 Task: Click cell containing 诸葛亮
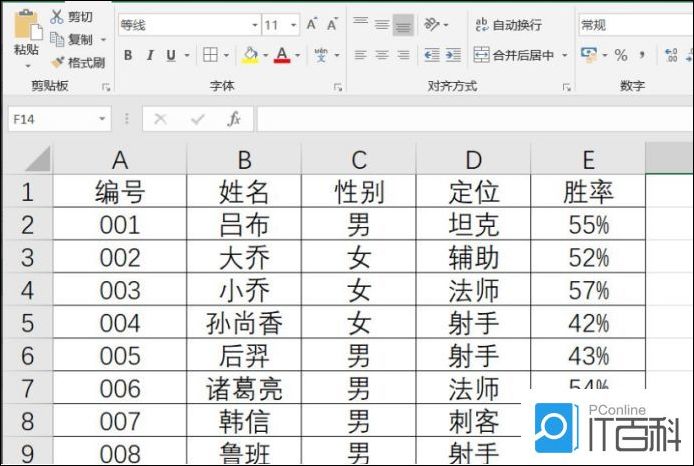click(x=244, y=388)
